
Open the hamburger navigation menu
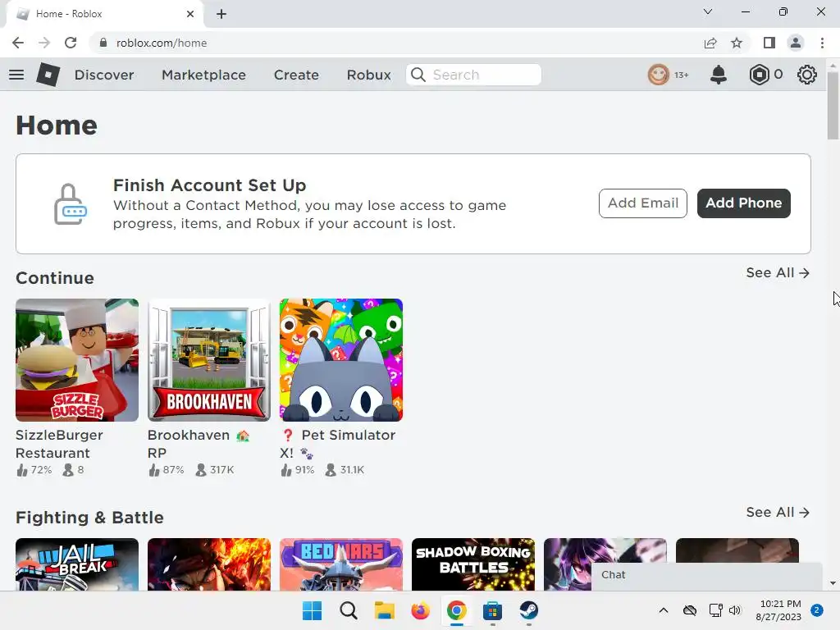[16, 75]
